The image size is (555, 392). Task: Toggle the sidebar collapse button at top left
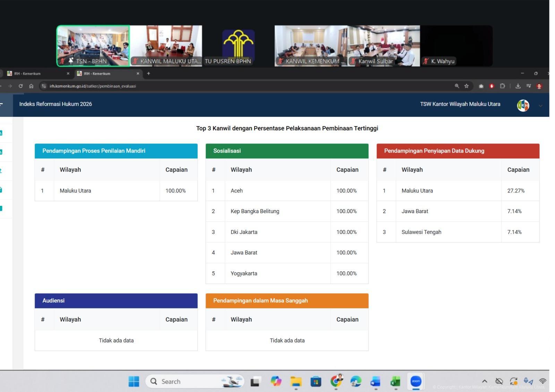pyautogui.click(x=1, y=104)
